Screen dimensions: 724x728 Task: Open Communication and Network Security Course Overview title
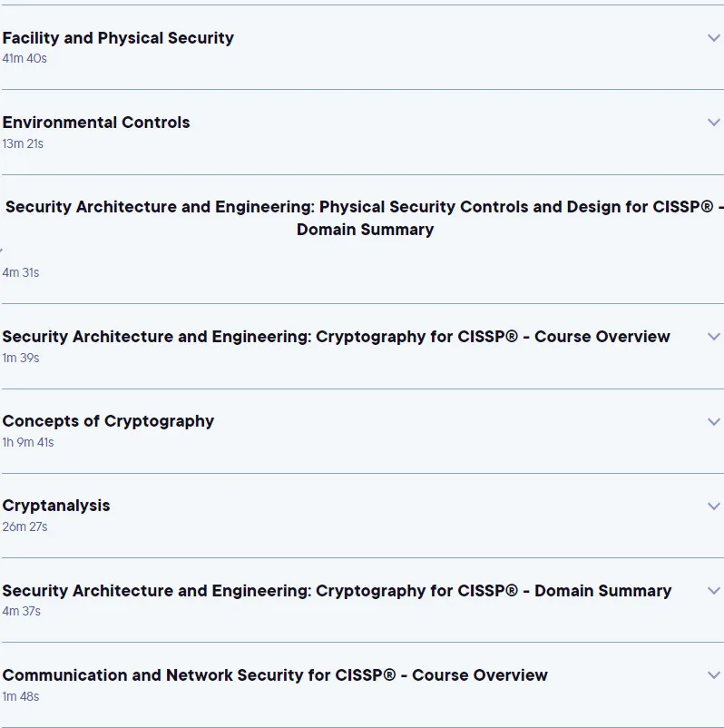click(x=275, y=675)
